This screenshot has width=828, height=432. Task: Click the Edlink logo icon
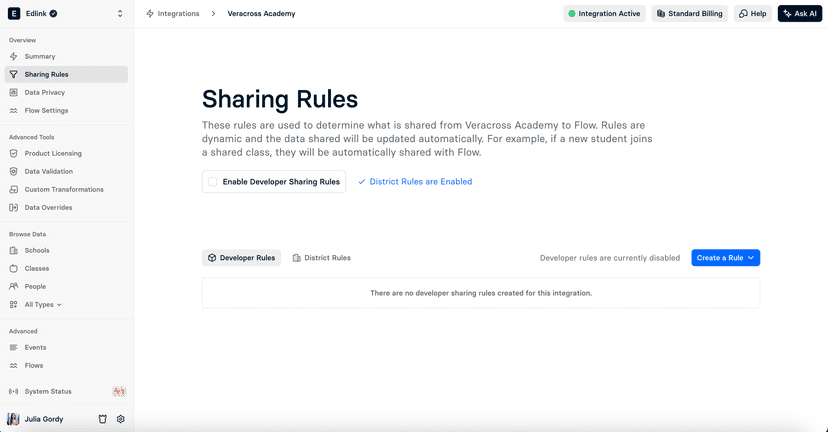click(14, 14)
